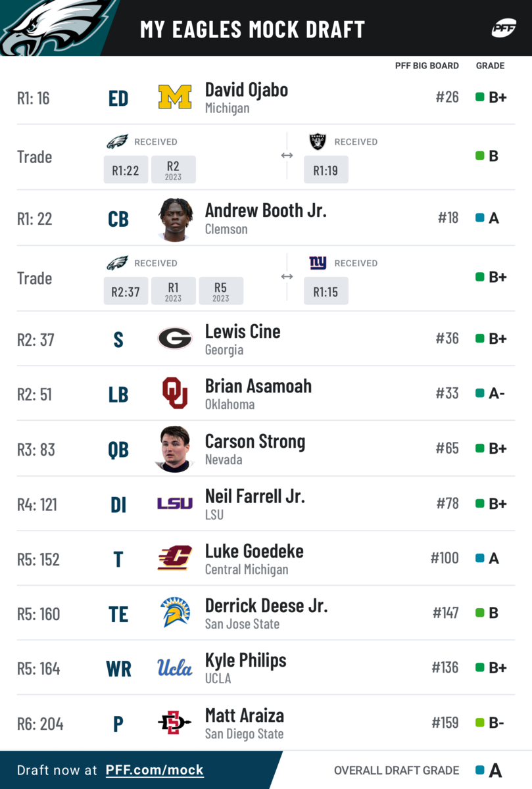Click the PFF logo icon
Viewport: 532px width, 789px height.
(x=504, y=28)
